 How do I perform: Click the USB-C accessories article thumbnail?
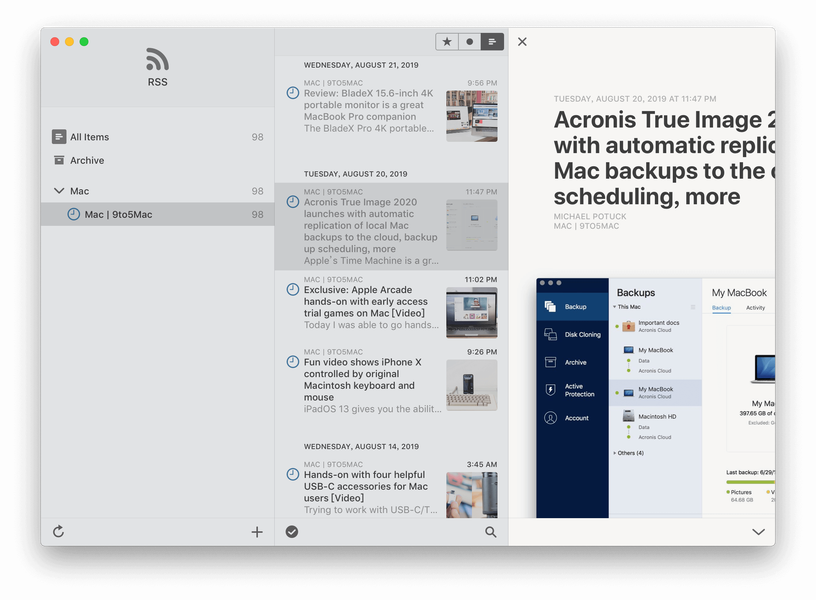tap(471, 495)
